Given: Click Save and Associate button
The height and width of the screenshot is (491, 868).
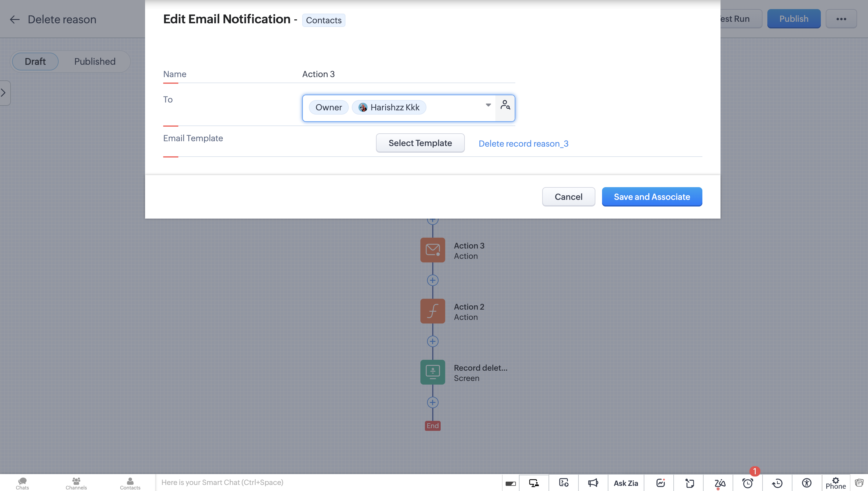Looking at the screenshot, I should point(652,197).
